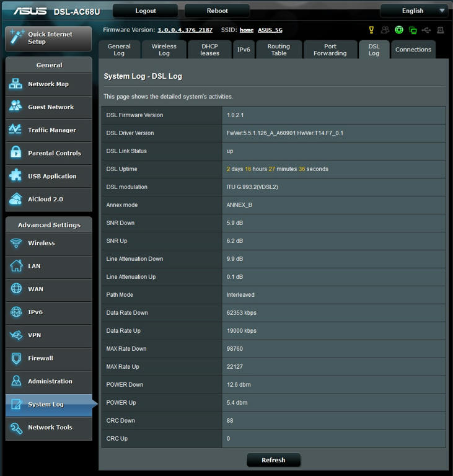Click the home SSID link

click(247, 30)
